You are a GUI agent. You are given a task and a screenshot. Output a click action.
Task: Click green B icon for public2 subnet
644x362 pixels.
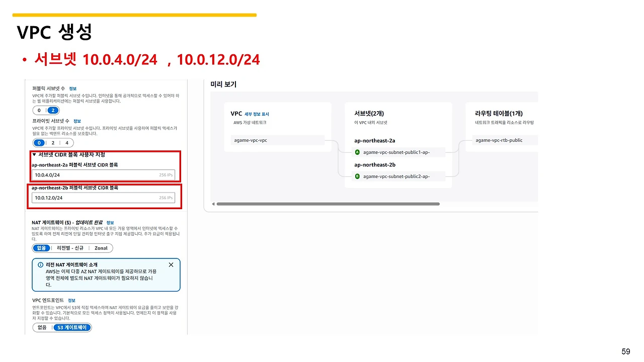click(x=358, y=176)
